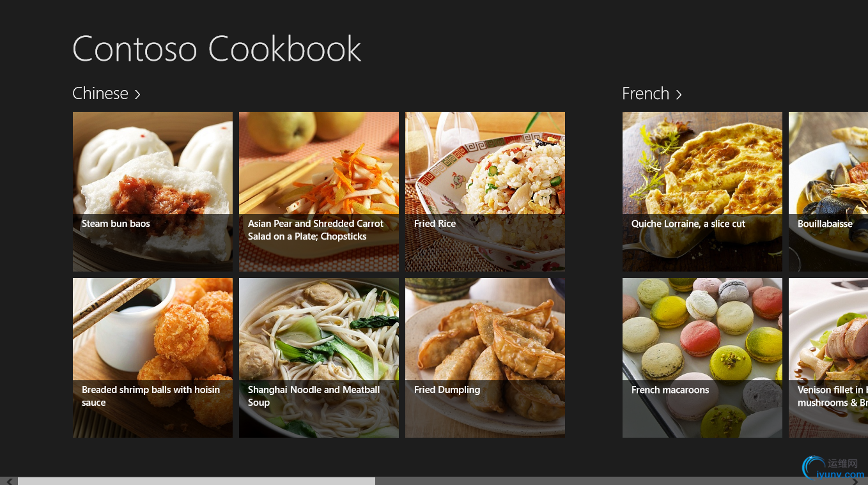Click the scrollbar right arrow
The height and width of the screenshot is (485, 868).
pyautogui.click(x=856, y=481)
